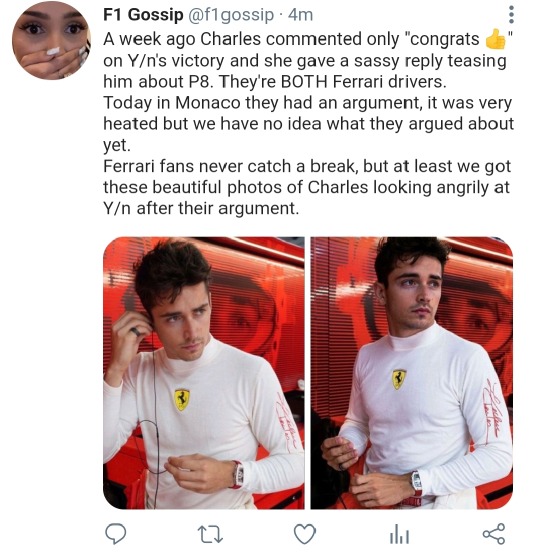Click the Ferrari badge on right photo shirt
The width and height of the screenshot is (540, 555).
coord(399,379)
